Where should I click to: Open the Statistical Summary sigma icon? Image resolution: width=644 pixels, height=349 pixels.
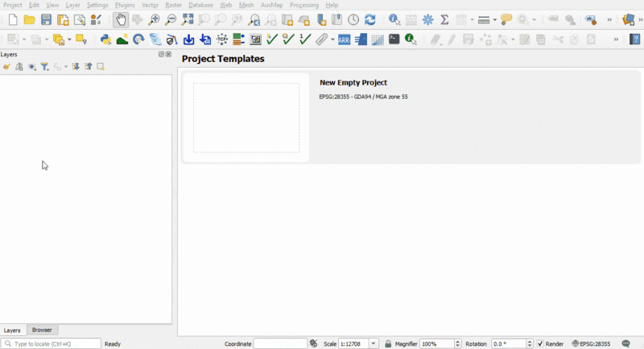(x=444, y=20)
